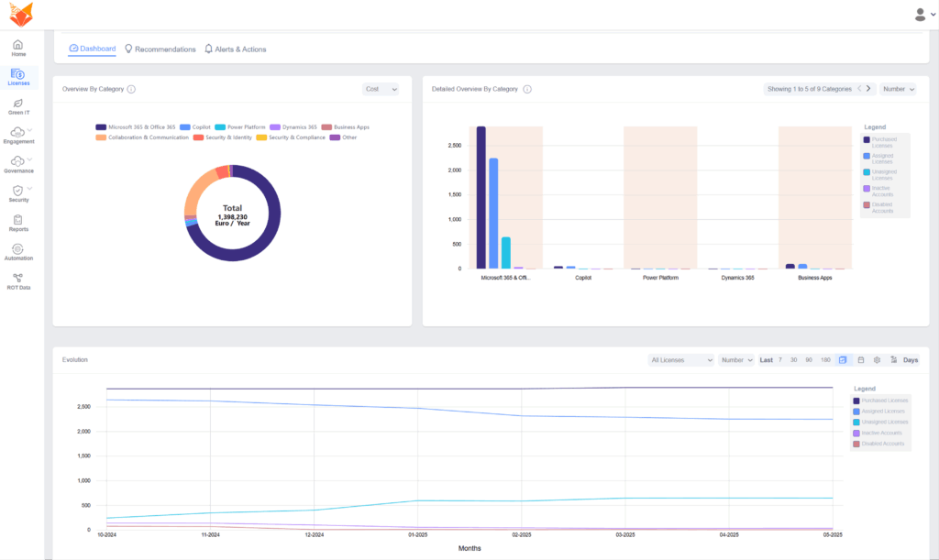
Task: Click the 180 days range option
Action: pos(824,359)
